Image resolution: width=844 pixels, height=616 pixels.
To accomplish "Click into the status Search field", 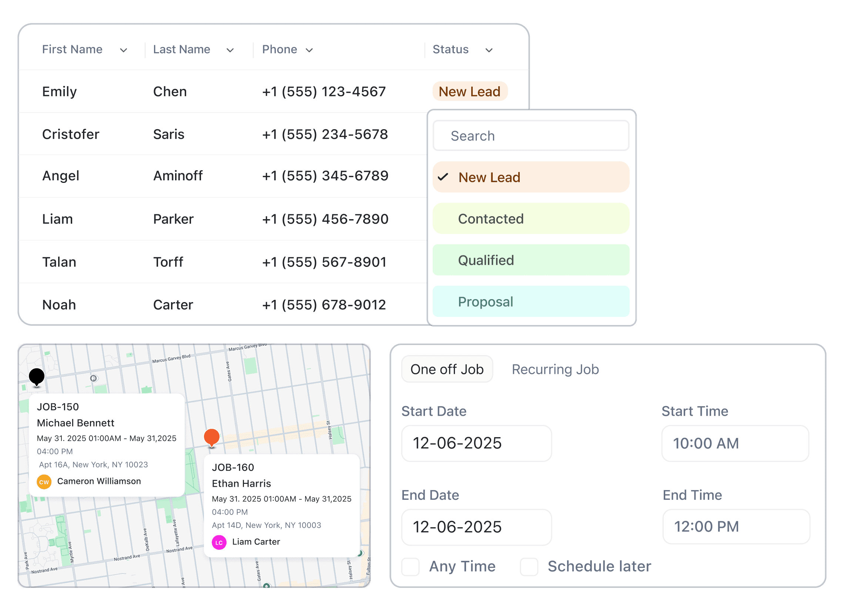I will [x=530, y=136].
